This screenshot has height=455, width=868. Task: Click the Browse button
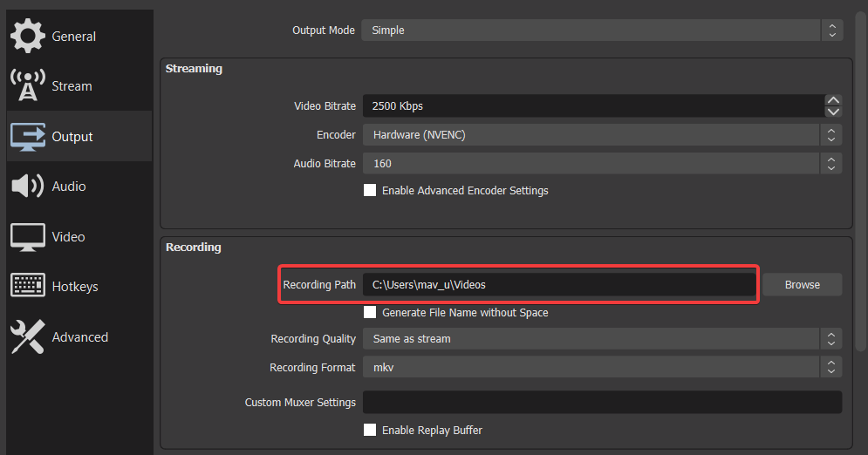(x=802, y=285)
